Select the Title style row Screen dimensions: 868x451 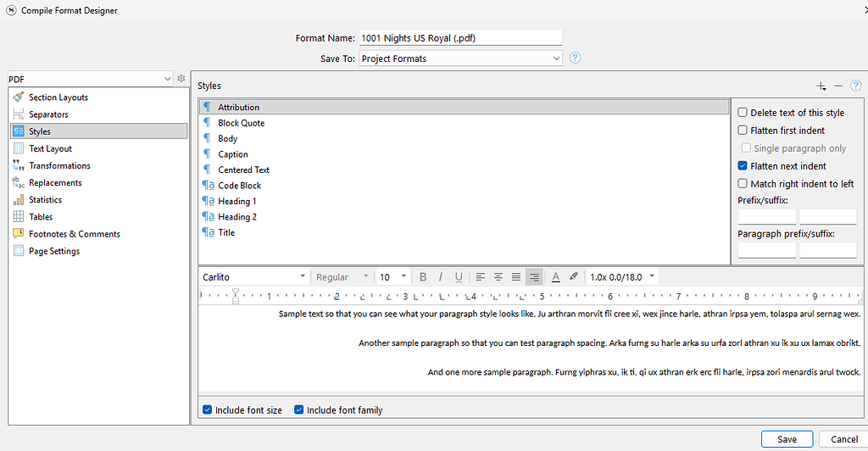464,232
